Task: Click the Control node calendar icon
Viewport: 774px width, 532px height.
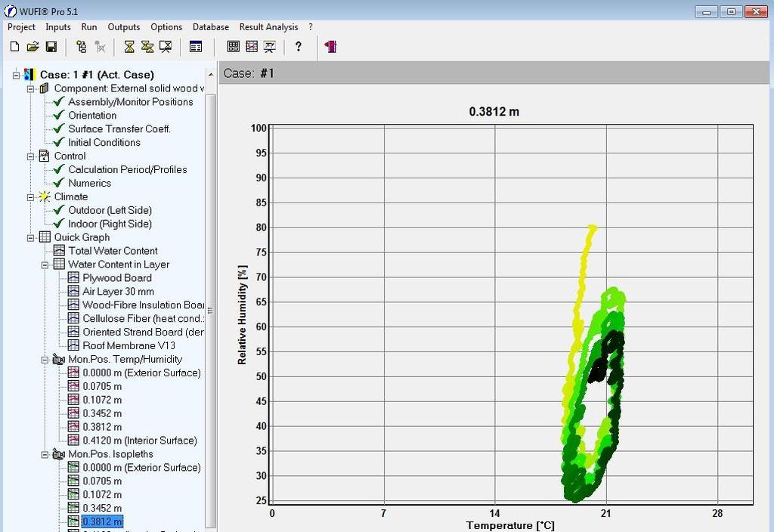Action: tap(45, 156)
